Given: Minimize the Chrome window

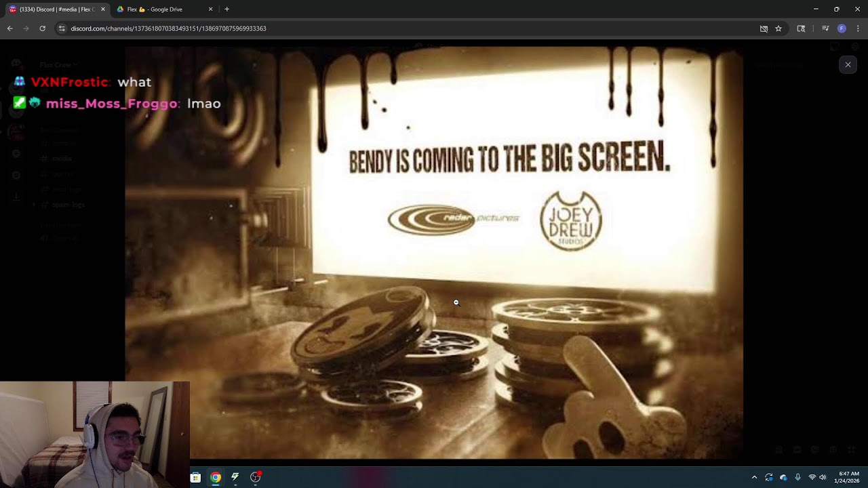Looking at the screenshot, I should coord(816,9).
